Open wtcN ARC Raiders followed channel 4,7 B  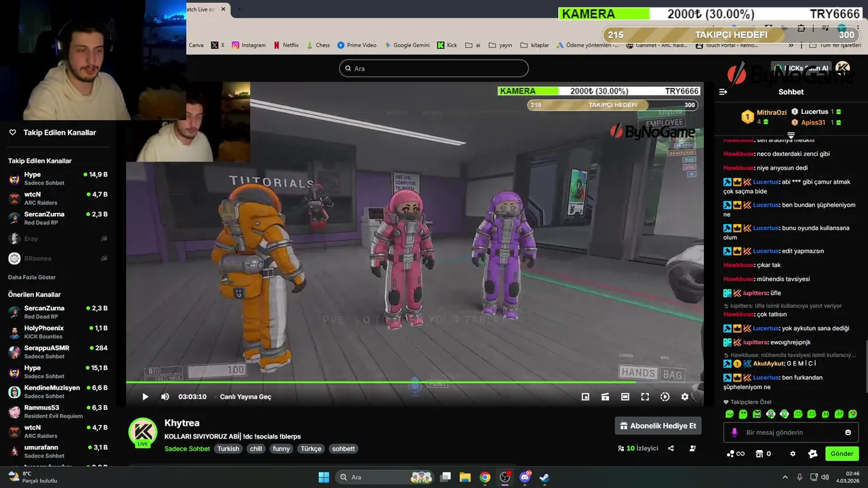coord(58,199)
